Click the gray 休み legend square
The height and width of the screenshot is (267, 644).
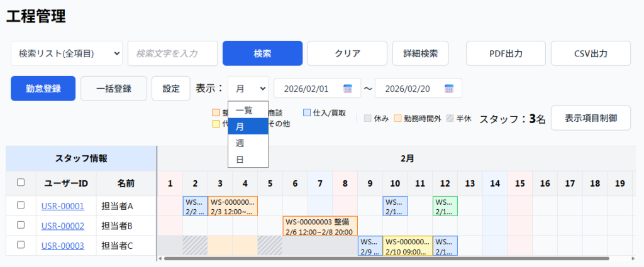click(x=368, y=118)
